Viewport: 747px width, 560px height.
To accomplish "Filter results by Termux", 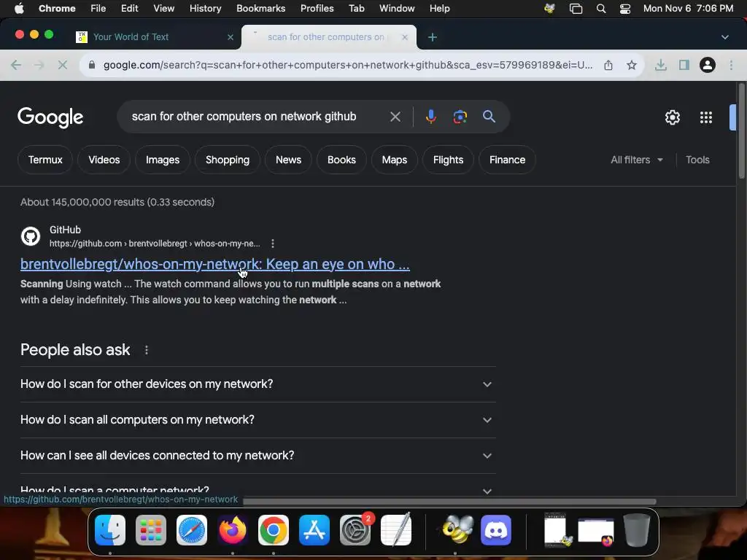I will coord(45,160).
